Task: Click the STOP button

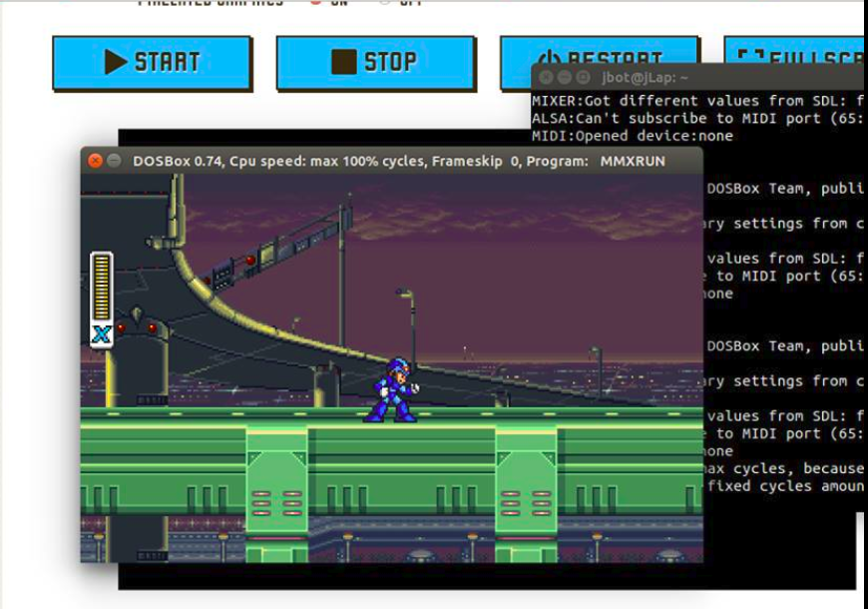Action: click(x=376, y=63)
